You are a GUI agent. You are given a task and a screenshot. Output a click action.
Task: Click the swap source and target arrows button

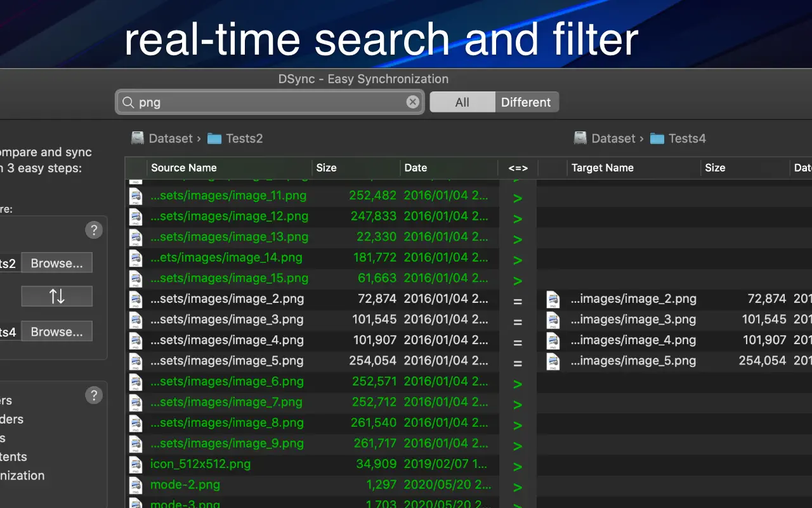pos(56,296)
